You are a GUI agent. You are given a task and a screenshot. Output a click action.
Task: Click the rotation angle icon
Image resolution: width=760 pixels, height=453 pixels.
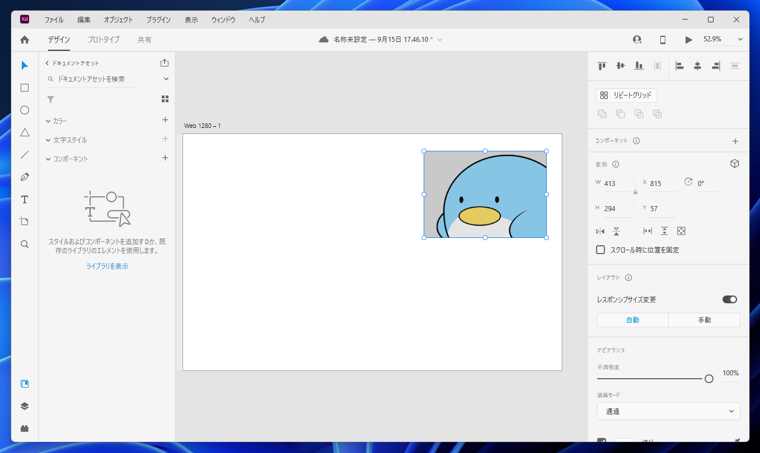688,182
